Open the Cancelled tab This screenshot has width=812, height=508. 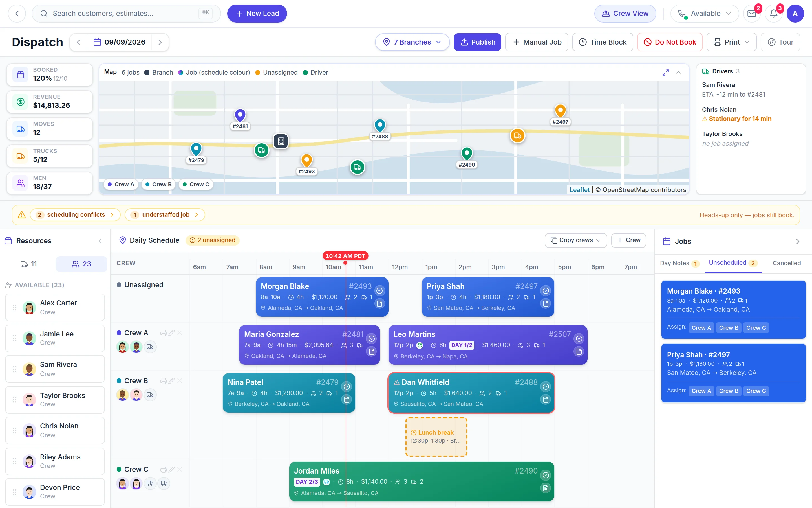787,263
